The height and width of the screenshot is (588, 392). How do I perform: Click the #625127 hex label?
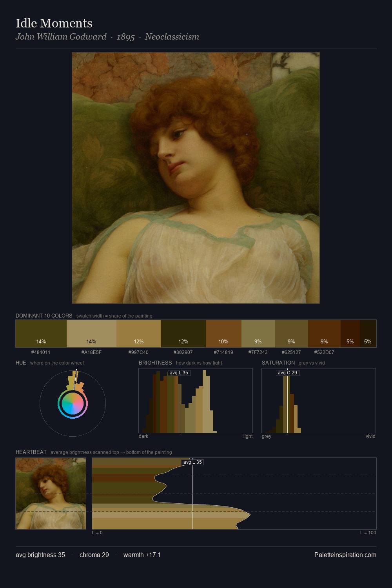(x=292, y=352)
